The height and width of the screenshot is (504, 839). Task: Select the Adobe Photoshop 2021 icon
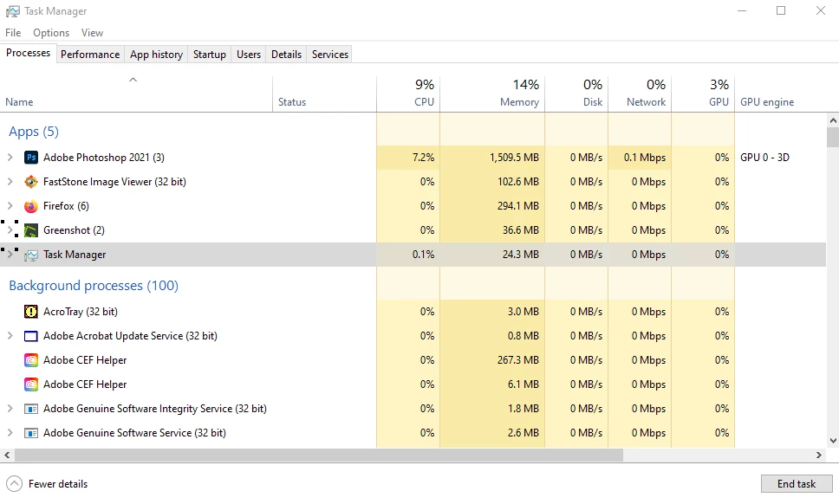coord(31,158)
